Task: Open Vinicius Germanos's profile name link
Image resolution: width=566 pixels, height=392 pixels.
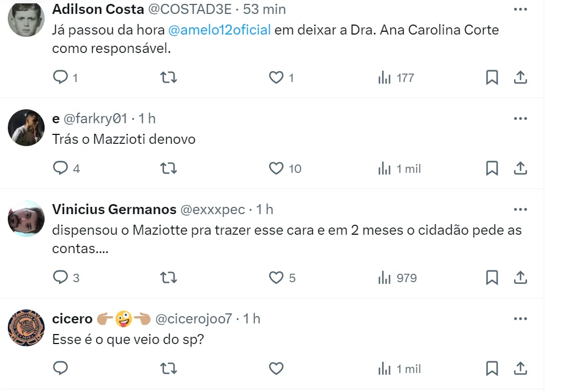Action: [x=113, y=209]
